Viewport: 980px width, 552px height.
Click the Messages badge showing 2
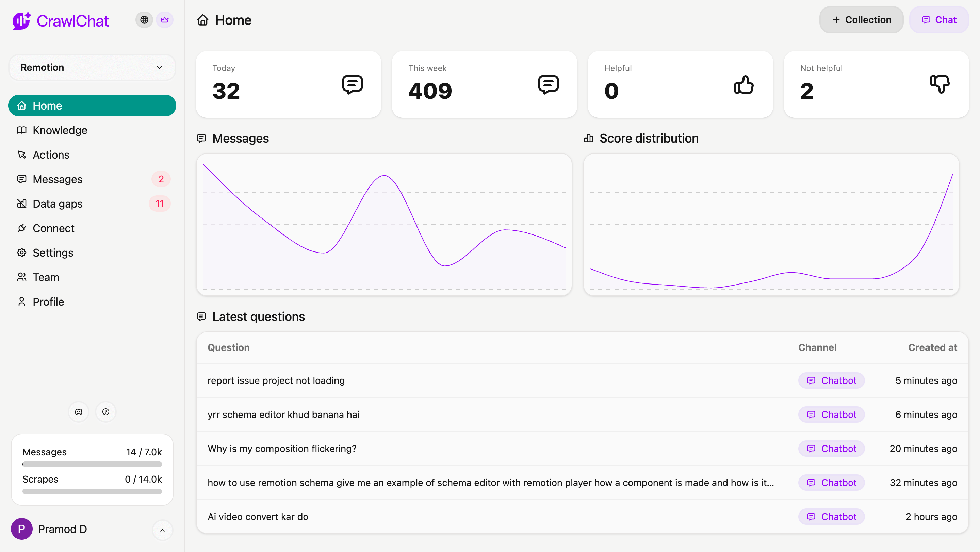(x=161, y=179)
